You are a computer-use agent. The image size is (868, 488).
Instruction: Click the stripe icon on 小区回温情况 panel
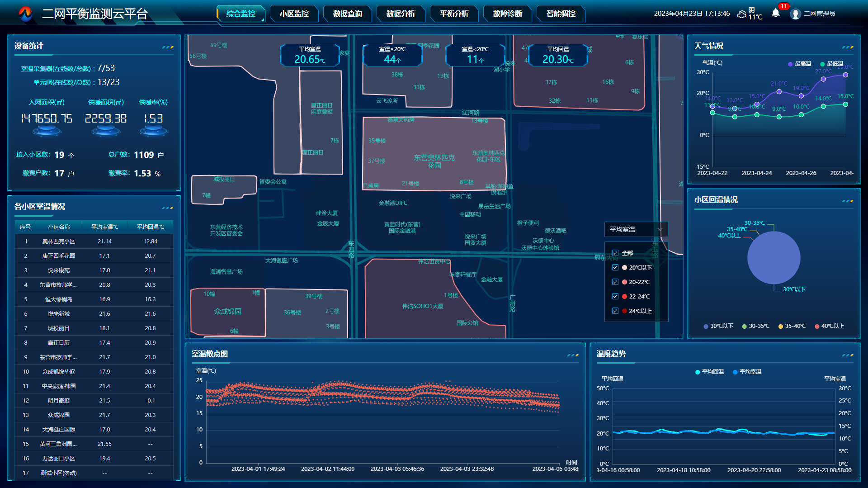tap(848, 201)
